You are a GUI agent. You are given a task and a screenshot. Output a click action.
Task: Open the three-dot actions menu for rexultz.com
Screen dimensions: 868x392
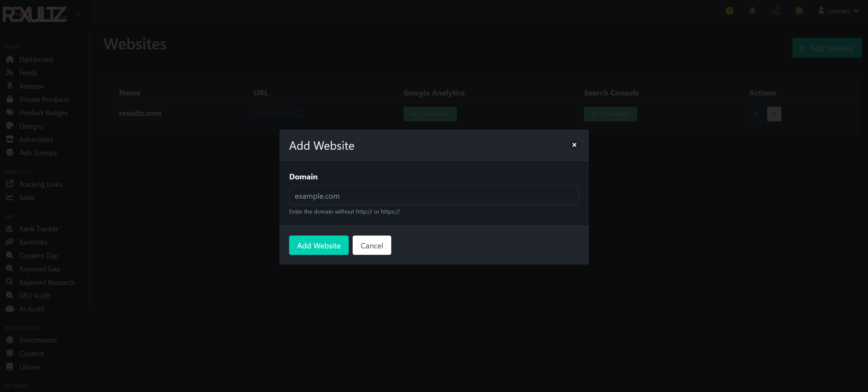click(774, 114)
